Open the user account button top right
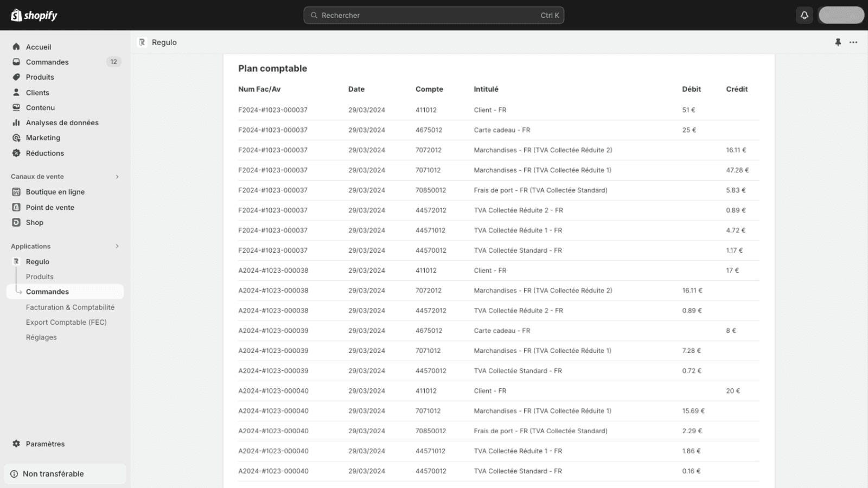The height and width of the screenshot is (488, 868). (841, 15)
